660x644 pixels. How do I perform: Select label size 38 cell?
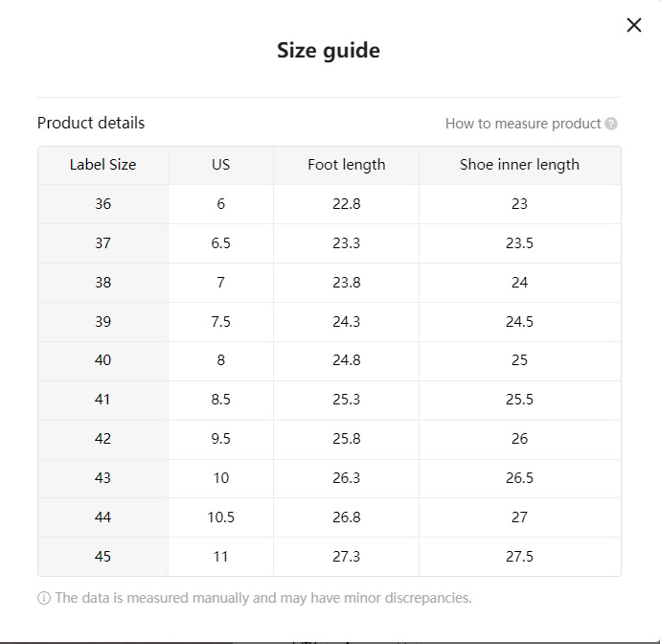pyautogui.click(x=102, y=283)
